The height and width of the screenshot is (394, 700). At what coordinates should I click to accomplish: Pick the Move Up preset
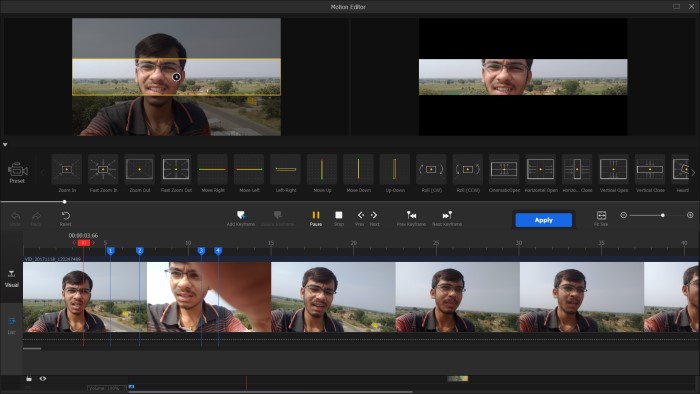(x=322, y=170)
